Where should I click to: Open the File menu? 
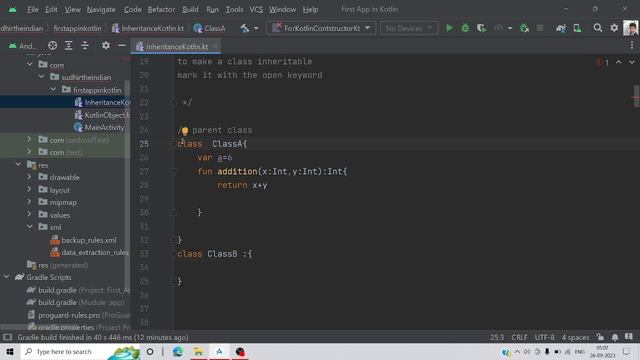tap(33, 9)
